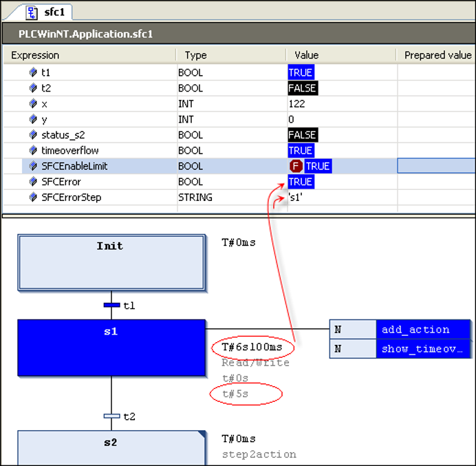
Task: Select the x variable value 122
Action: 297,104
